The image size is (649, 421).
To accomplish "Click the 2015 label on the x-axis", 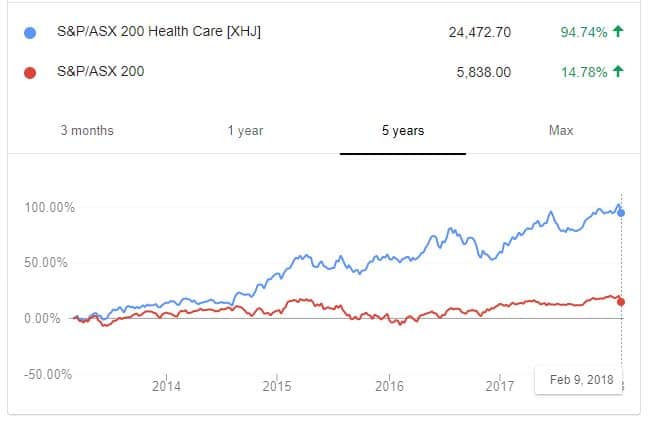I will pos(277,386).
